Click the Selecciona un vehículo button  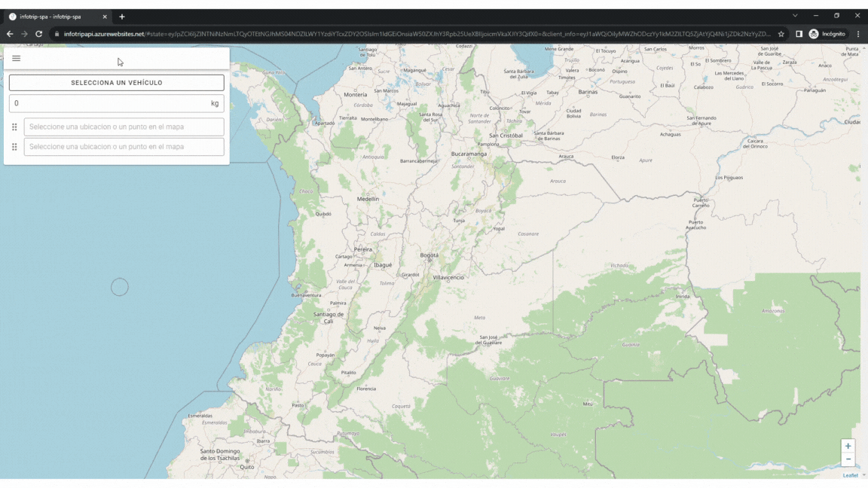pyautogui.click(x=117, y=83)
